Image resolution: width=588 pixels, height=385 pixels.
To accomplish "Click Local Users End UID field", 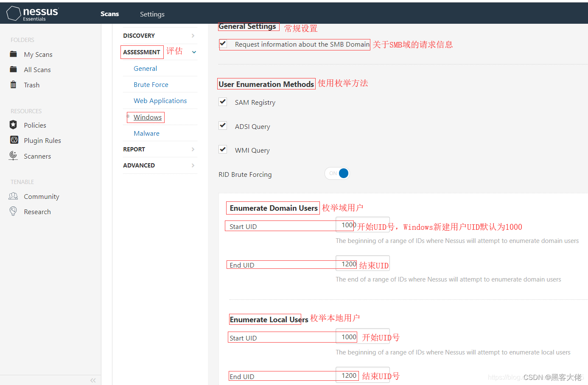I will pos(363,375).
